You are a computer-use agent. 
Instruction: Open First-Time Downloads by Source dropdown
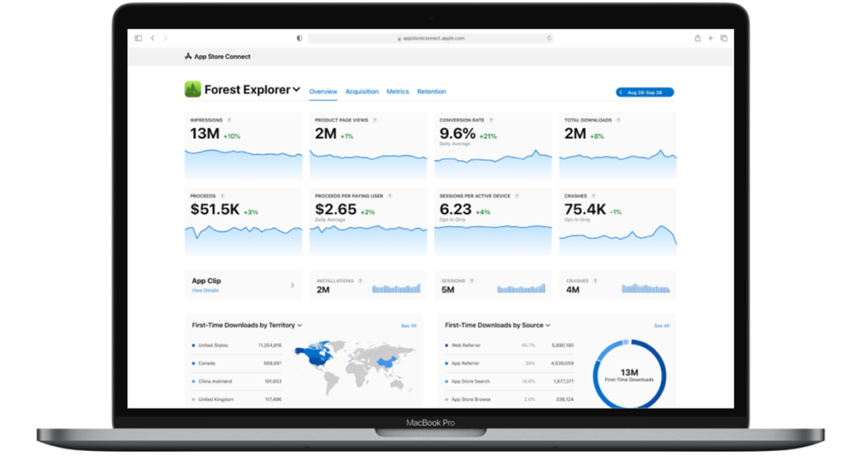click(498, 325)
